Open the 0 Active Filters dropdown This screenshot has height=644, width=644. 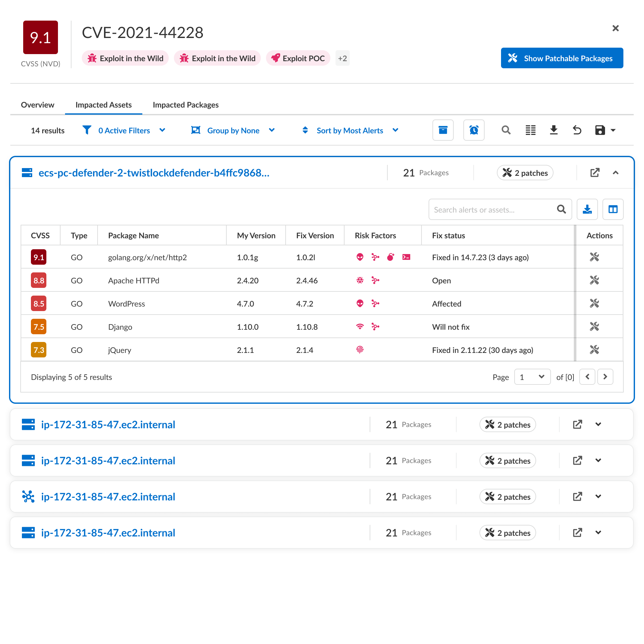(124, 130)
